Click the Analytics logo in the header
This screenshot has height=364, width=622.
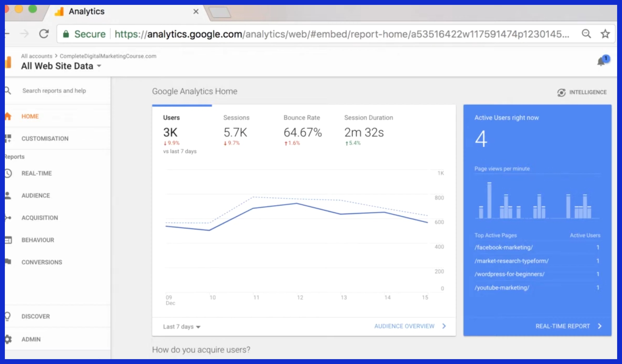pos(8,63)
